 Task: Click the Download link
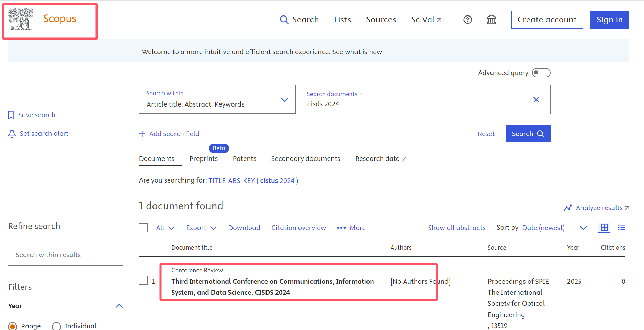coord(244,228)
